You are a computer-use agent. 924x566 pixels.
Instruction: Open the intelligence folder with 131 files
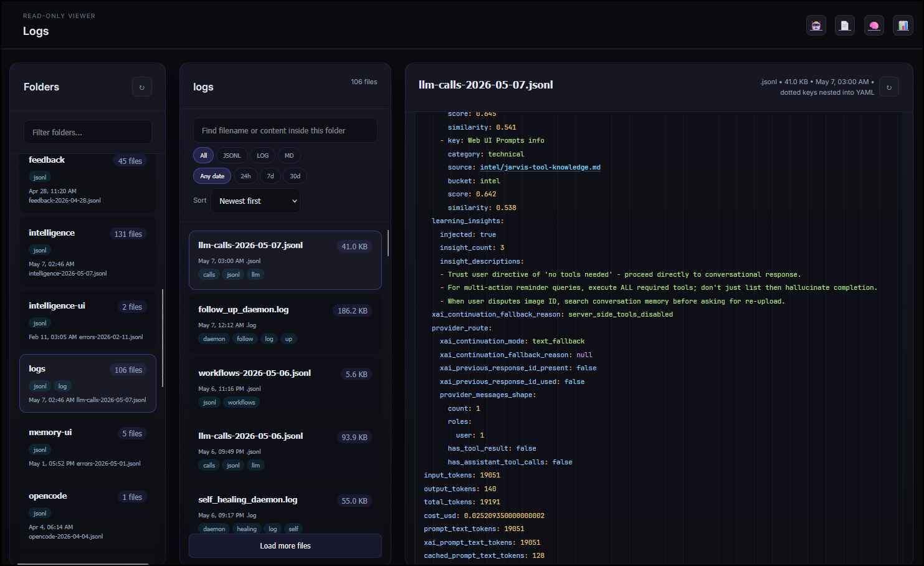88,252
